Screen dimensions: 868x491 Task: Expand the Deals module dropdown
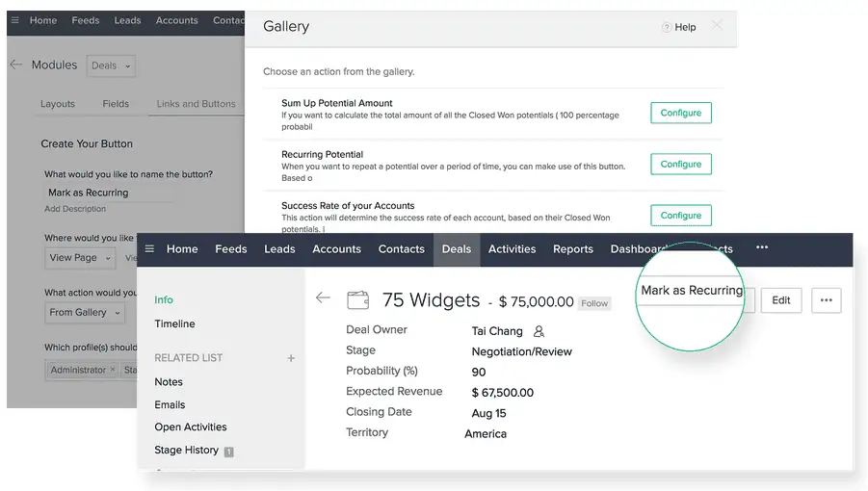pos(111,65)
